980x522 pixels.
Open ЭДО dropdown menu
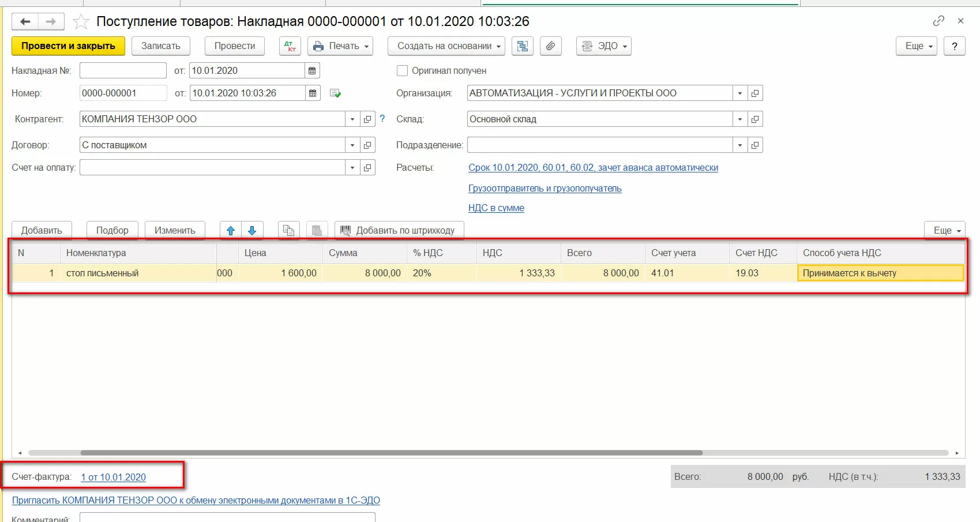click(603, 46)
